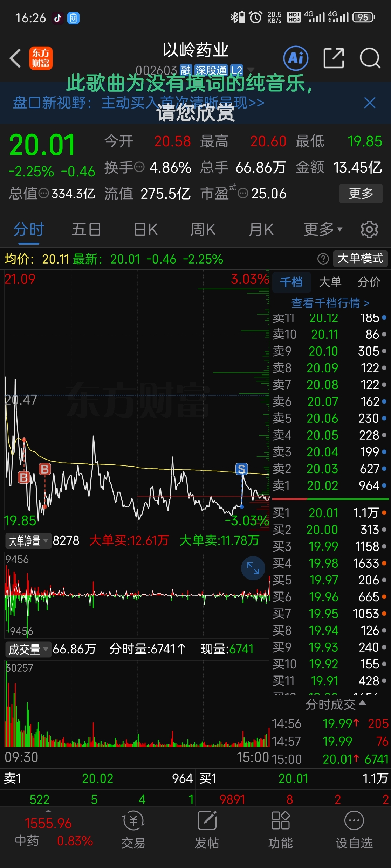
Task: Tap the info icon next to 总值
Action: click(x=43, y=193)
